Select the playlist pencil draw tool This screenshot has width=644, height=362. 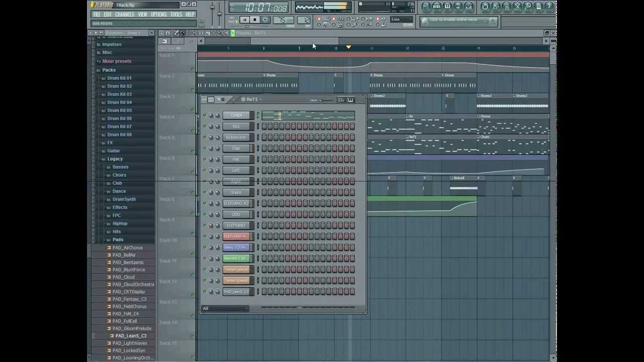point(177,33)
